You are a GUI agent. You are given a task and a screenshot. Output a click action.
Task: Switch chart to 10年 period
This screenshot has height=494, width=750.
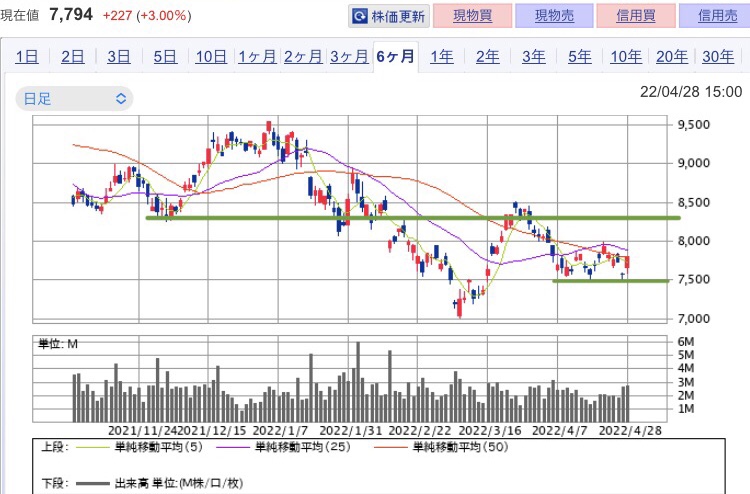[626, 57]
